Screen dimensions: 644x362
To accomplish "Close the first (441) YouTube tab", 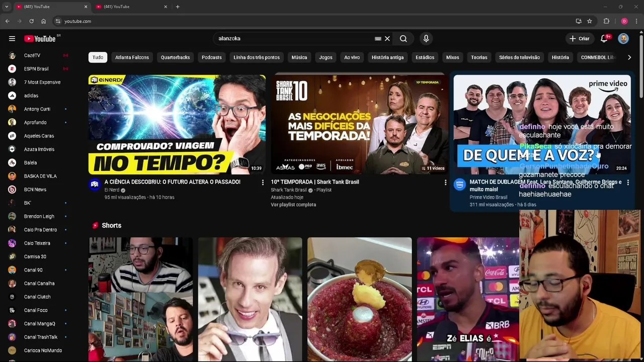I will [x=86, y=7].
